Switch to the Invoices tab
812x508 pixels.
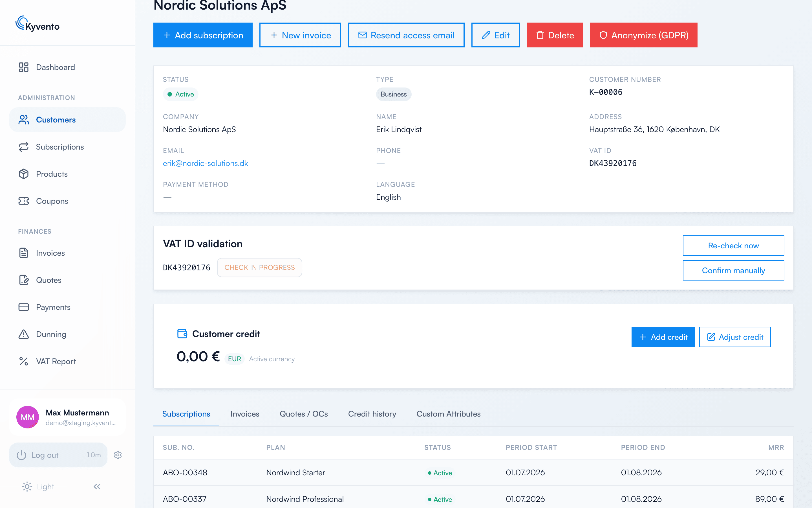pyautogui.click(x=245, y=414)
